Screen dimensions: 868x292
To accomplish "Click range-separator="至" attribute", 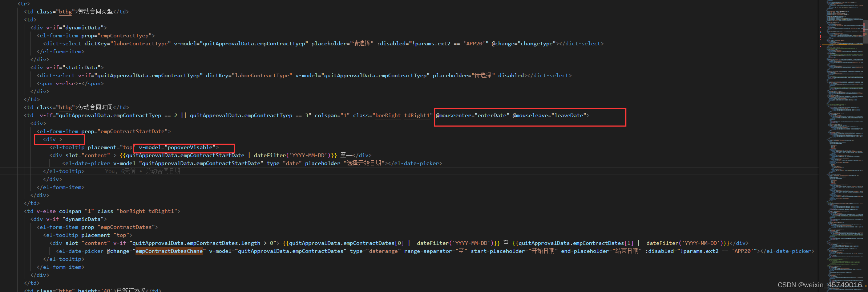I will click(x=436, y=251).
